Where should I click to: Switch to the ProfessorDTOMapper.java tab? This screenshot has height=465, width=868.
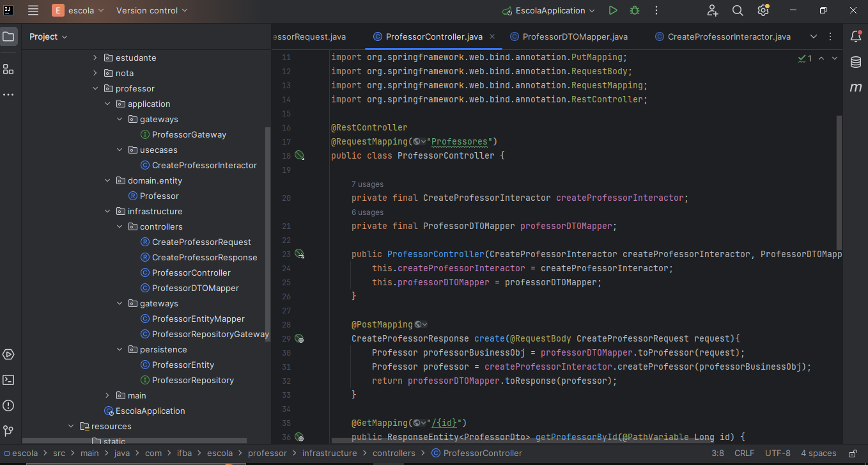[575, 37]
